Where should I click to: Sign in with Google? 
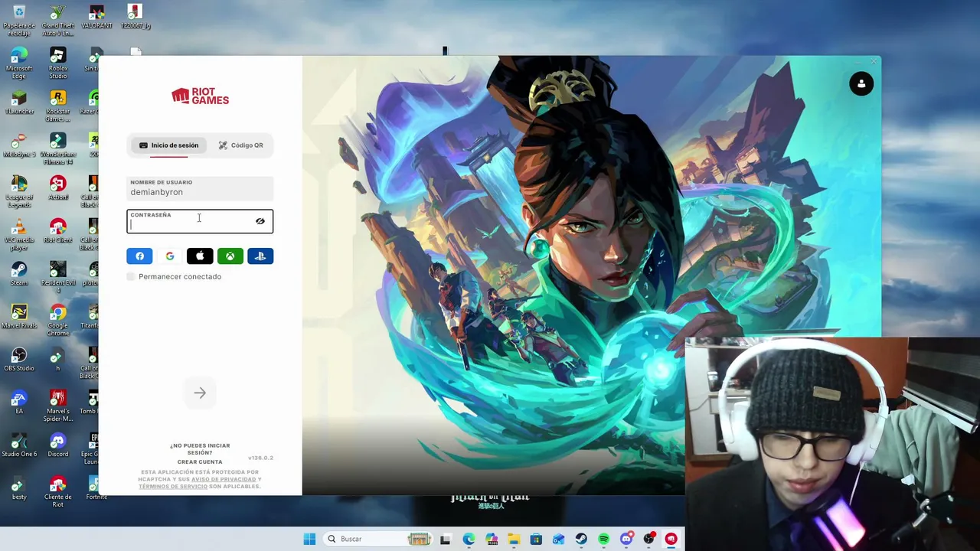170,256
